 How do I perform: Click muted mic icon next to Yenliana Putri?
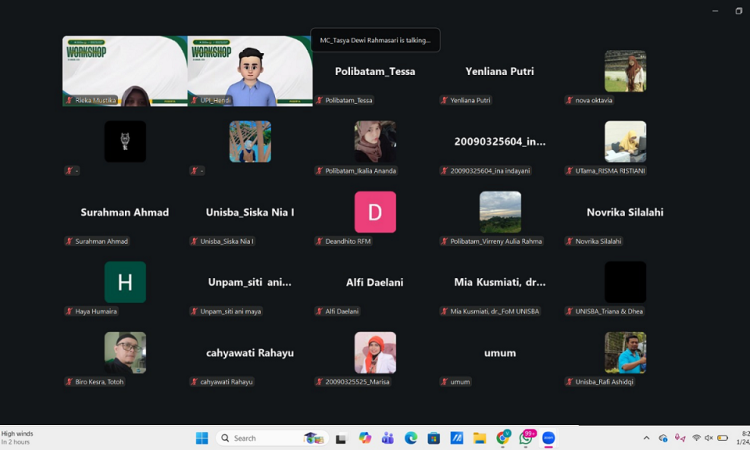[x=444, y=101]
